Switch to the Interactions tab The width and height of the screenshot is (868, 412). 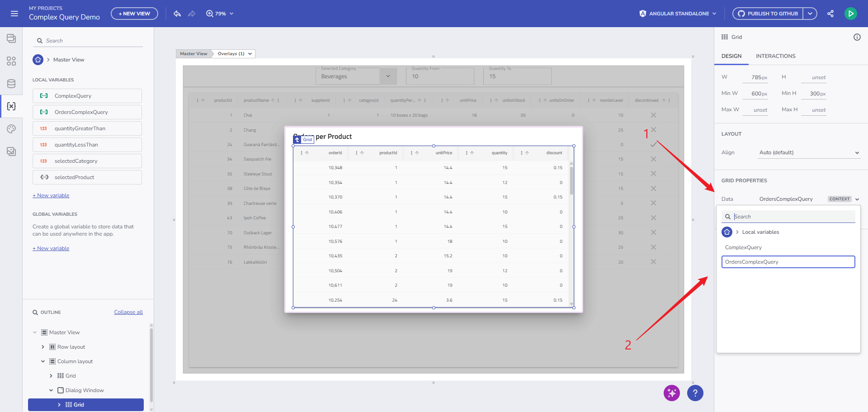tap(775, 56)
